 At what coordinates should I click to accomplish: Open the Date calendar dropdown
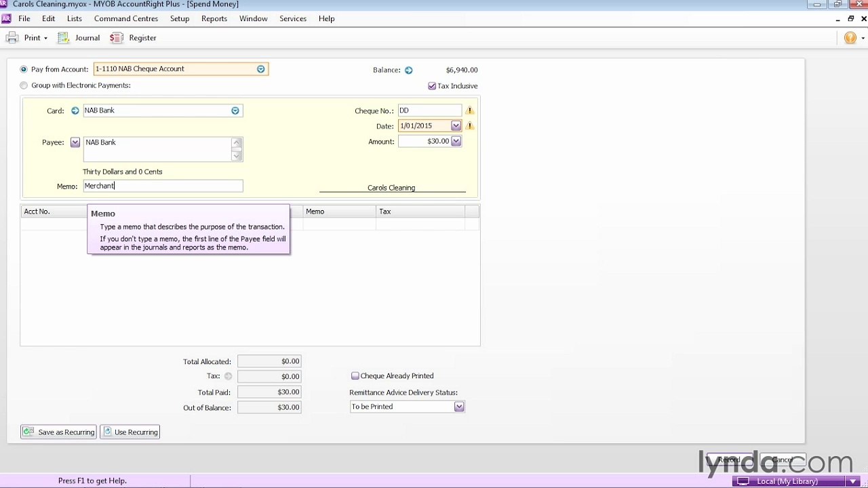tap(456, 125)
